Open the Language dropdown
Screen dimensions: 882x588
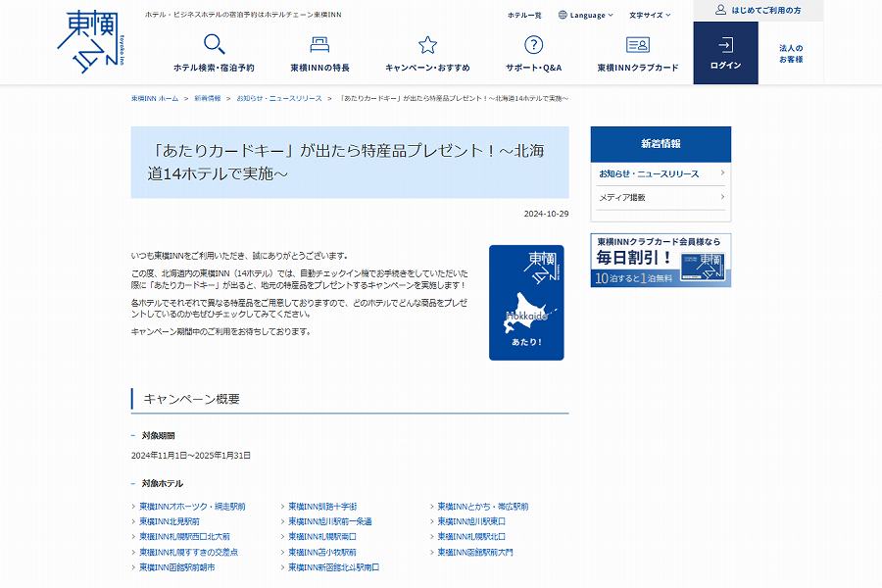tap(586, 16)
